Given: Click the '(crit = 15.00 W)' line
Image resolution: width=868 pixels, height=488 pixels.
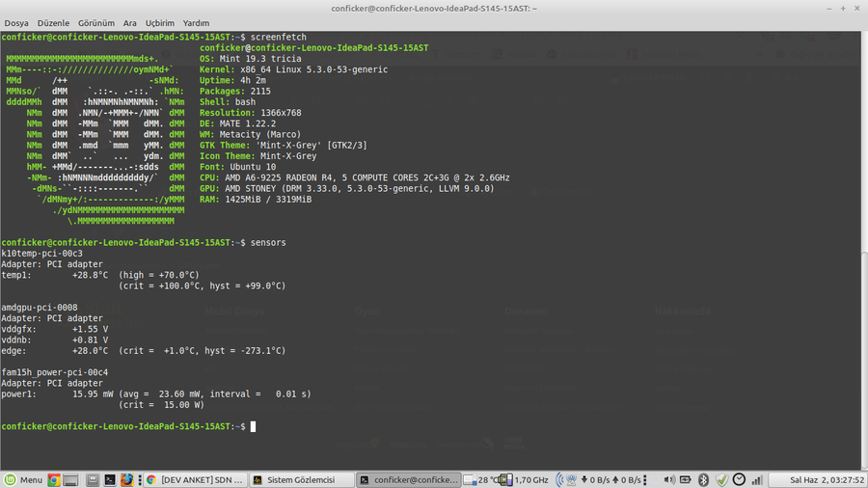Looking at the screenshot, I should pos(161,405).
